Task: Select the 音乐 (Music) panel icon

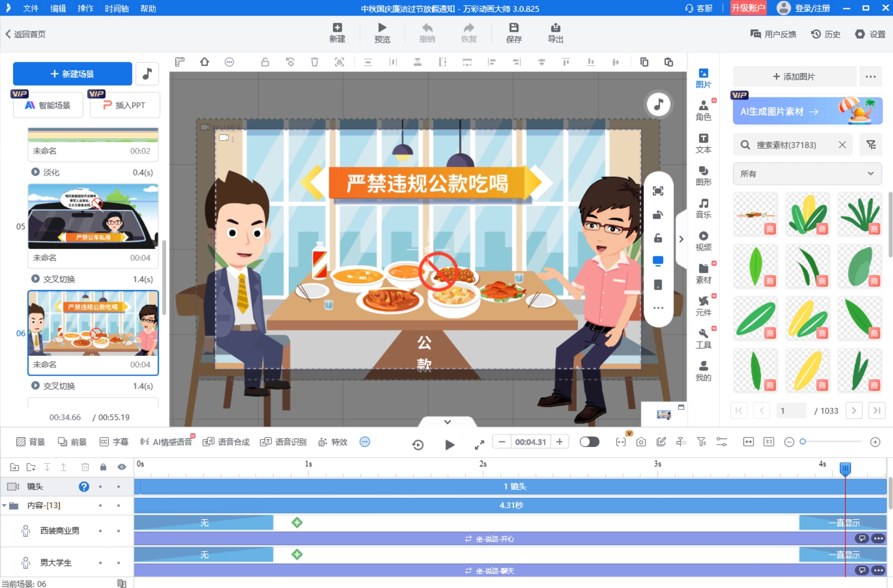Action: click(x=704, y=207)
